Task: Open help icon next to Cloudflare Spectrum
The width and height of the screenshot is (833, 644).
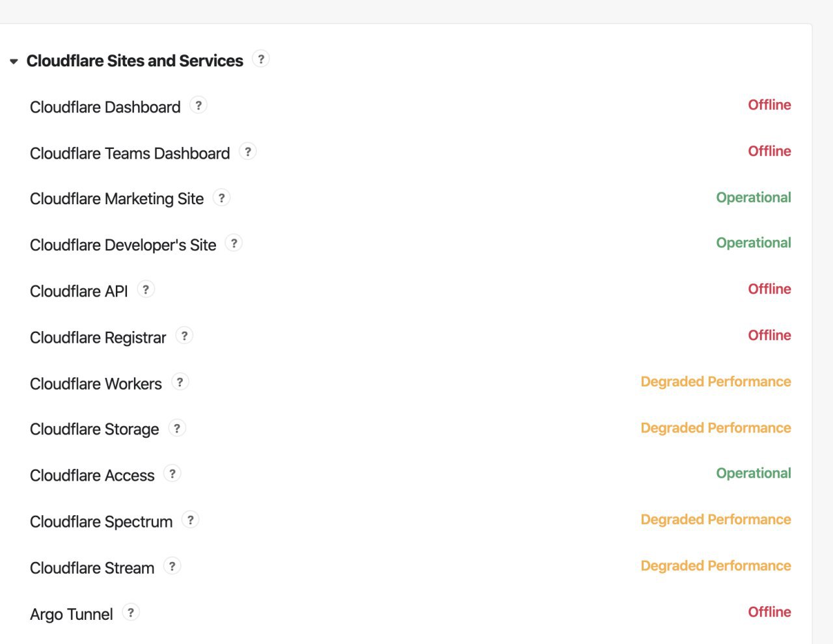Action: (190, 520)
